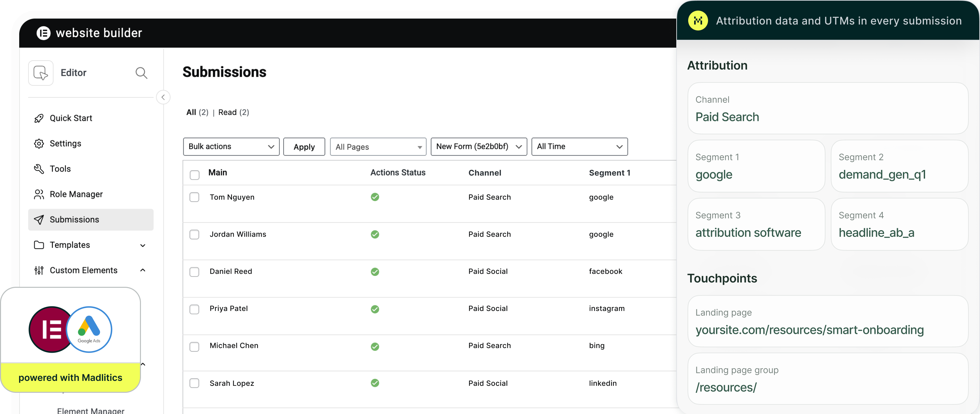
Task: Check the Sarah Lopez row checkbox
Action: [195, 383]
